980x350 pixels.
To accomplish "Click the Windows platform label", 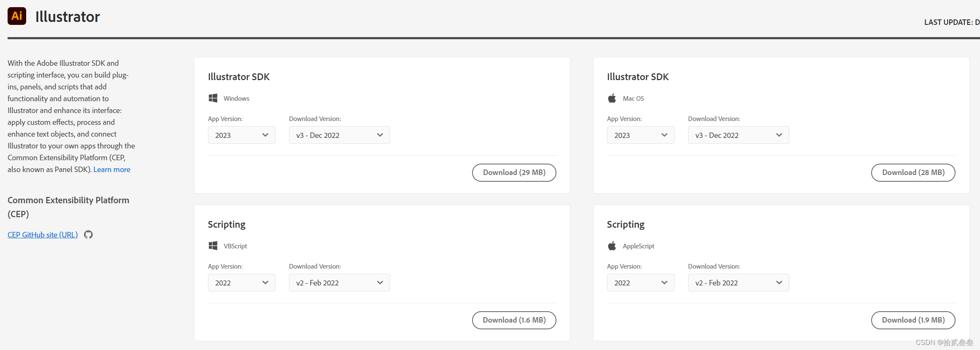I will (237, 98).
